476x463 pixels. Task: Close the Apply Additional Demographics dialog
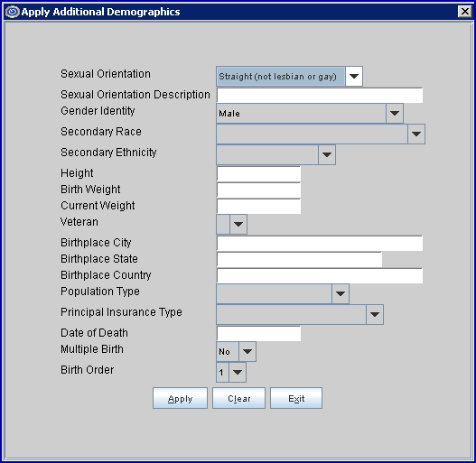point(465,12)
